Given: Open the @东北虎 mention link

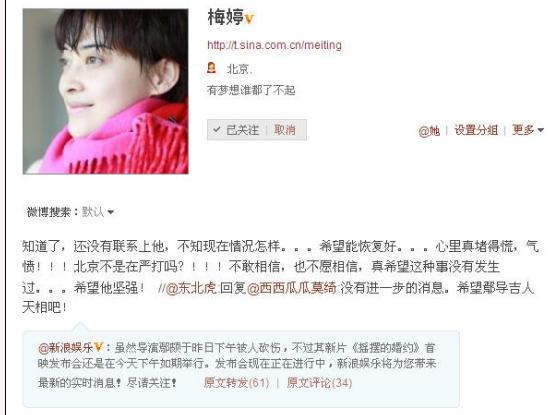Looking at the screenshot, I should click(192, 288).
